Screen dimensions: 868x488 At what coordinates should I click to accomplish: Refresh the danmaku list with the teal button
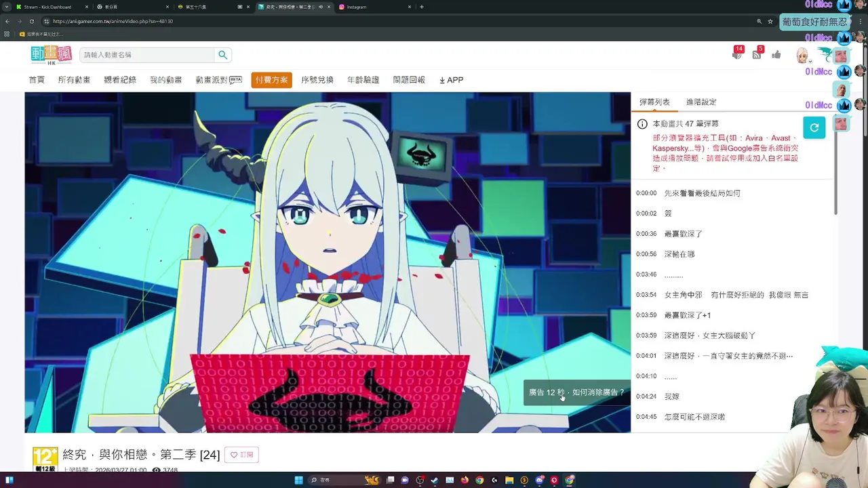(x=814, y=127)
